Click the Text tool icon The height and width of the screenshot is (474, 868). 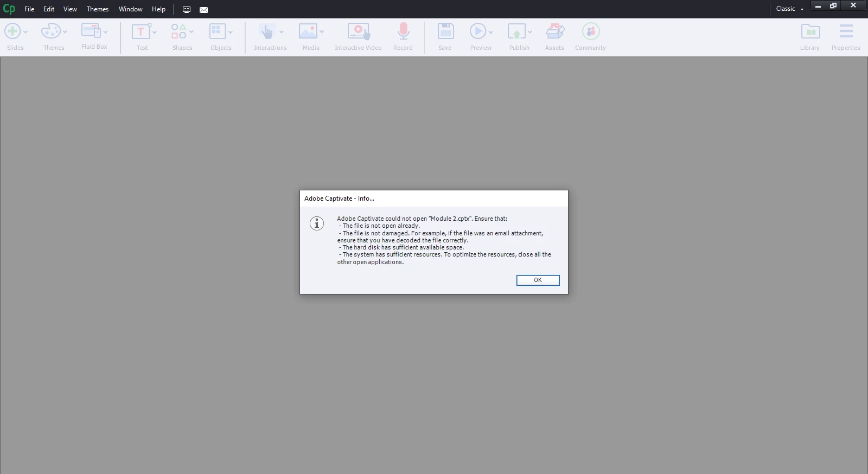[x=141, y=31]
